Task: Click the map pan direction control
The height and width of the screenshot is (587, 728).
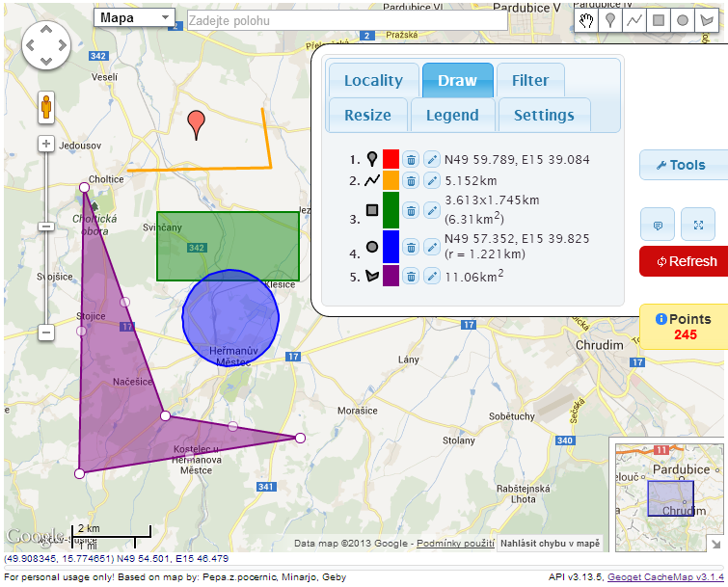Action: 46,45
